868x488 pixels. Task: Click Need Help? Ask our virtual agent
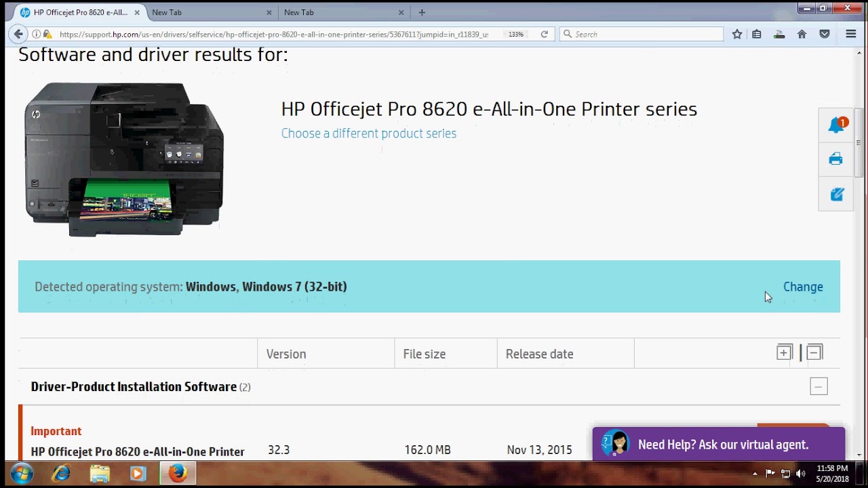719,445
